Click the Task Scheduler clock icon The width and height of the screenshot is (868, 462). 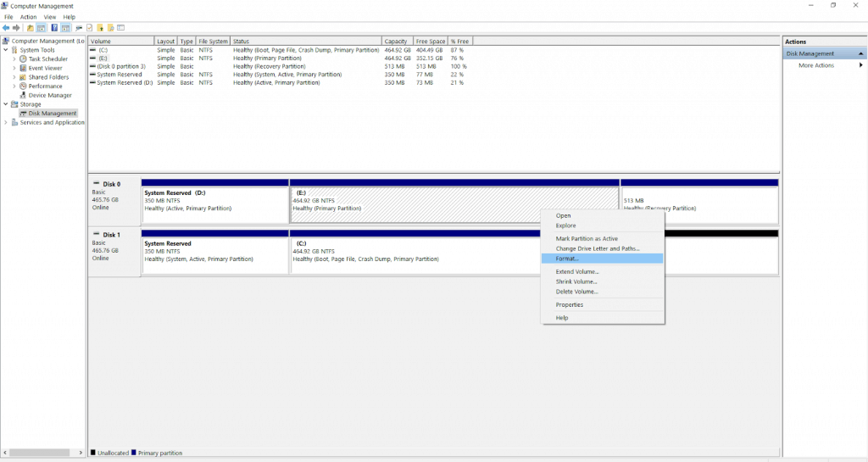(x=23, y=58)
